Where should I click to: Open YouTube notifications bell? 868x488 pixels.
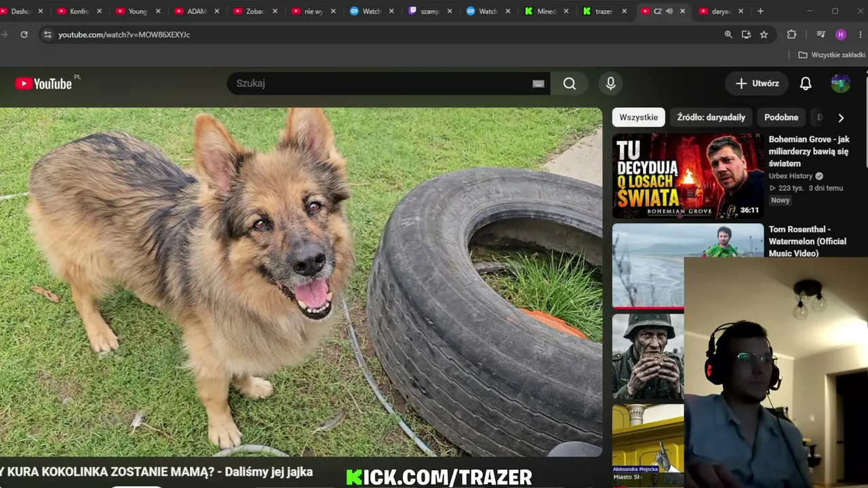point(806,83)
